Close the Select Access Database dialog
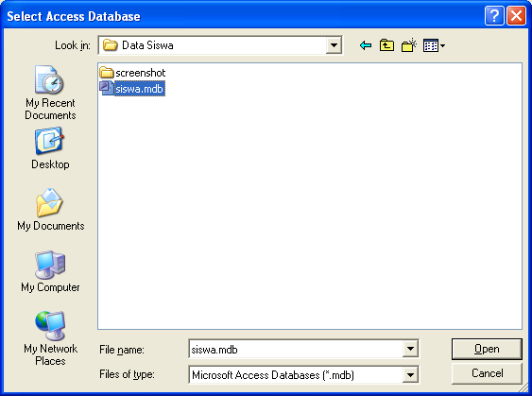Screen dimensions: 532x396 click(516, 16)
